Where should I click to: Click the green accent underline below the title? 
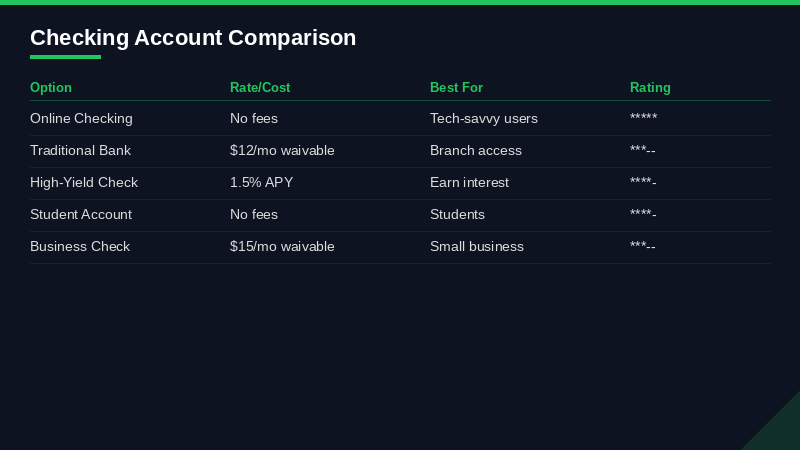65,57
